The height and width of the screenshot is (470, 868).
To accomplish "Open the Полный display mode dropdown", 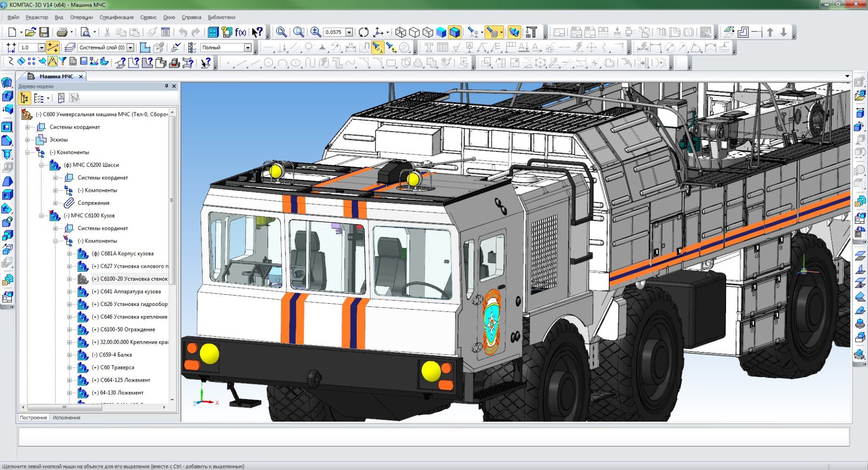I will [248, 47].
